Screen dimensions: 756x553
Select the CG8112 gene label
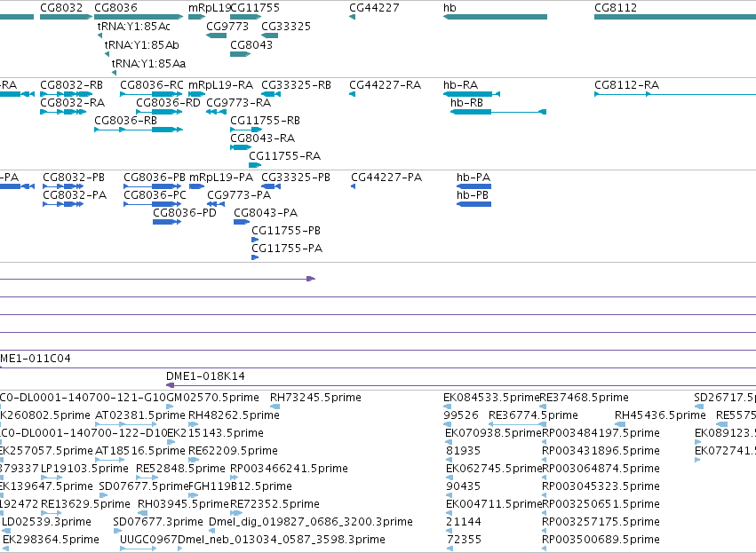616,8
